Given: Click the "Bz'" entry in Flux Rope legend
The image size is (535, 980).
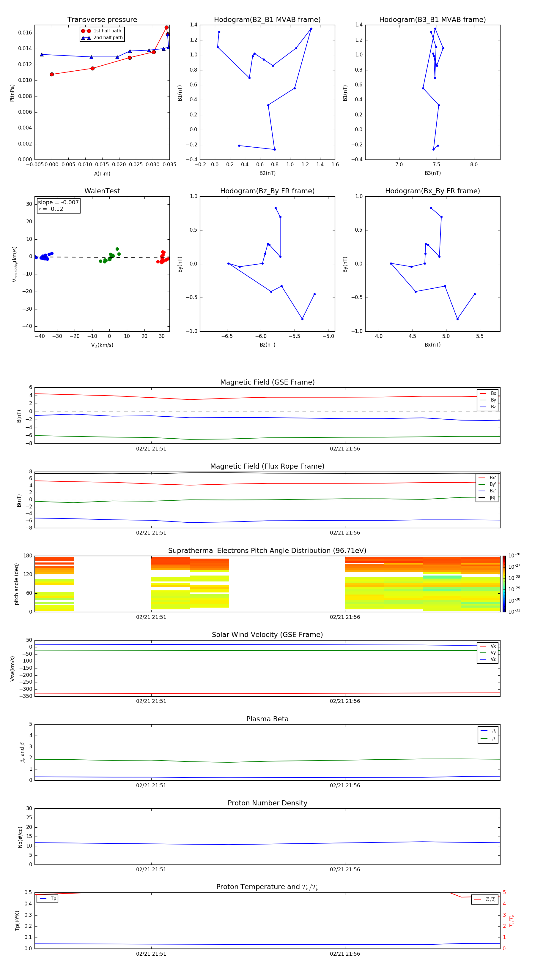Looking at the screenshot, I should tap(487, 491).
